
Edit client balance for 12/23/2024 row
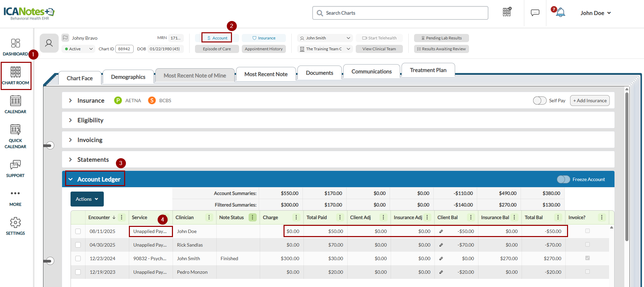441,258
